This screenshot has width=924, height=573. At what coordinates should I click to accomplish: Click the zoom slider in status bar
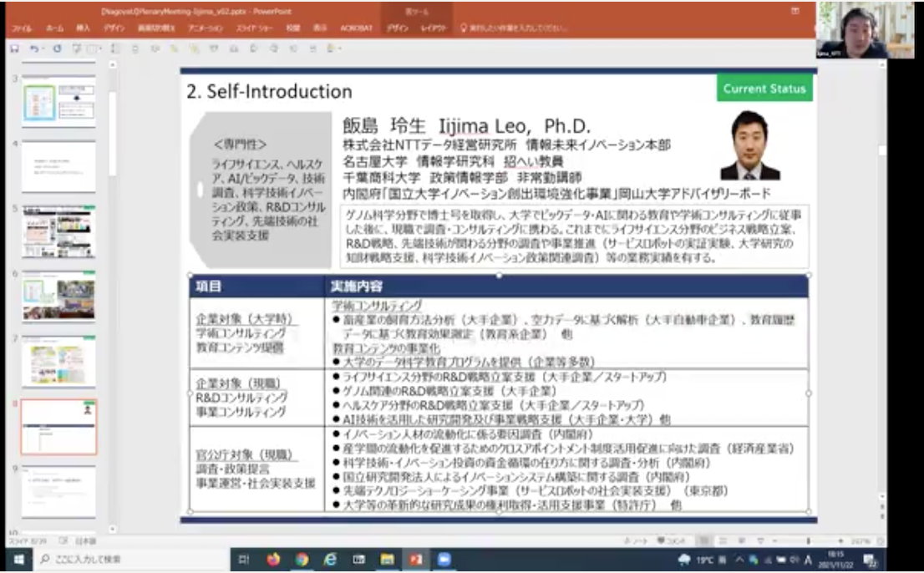pyautogui.click(x=806, y=541)
